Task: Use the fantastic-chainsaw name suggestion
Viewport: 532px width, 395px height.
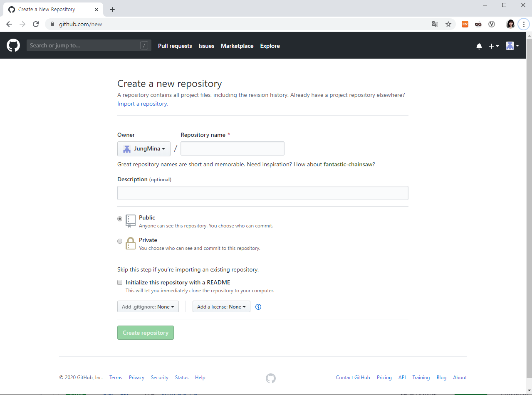Action: pos(348,164)
